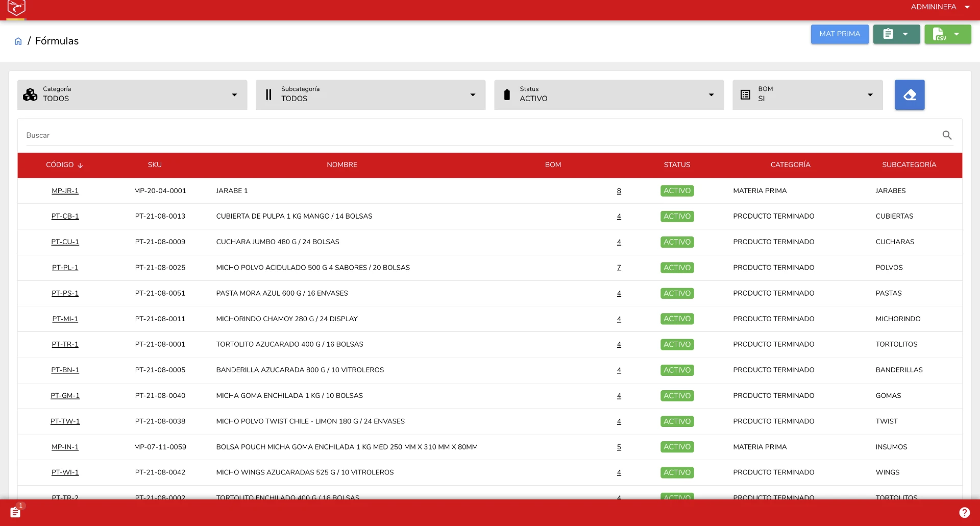Open the Categoría dropdown
The width and height of the screenshot is (980, 526).
132,94
